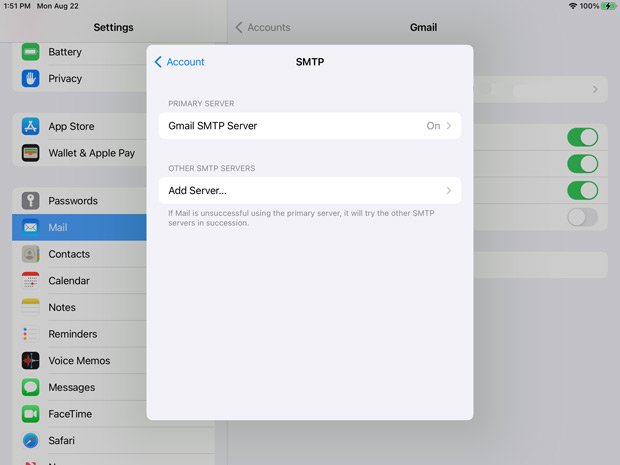Tap the PRIMARY SERVER section header
The width and height of the screenshot is (620, 465).
pos(201,104)
